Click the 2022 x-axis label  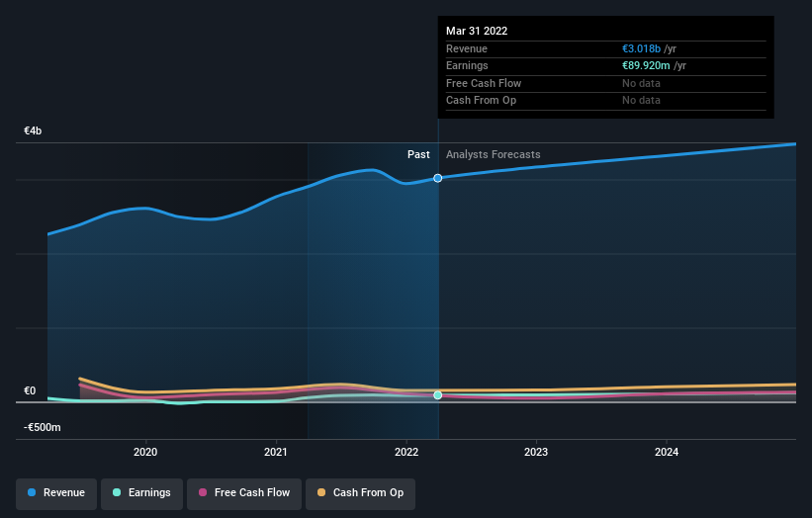406,452
